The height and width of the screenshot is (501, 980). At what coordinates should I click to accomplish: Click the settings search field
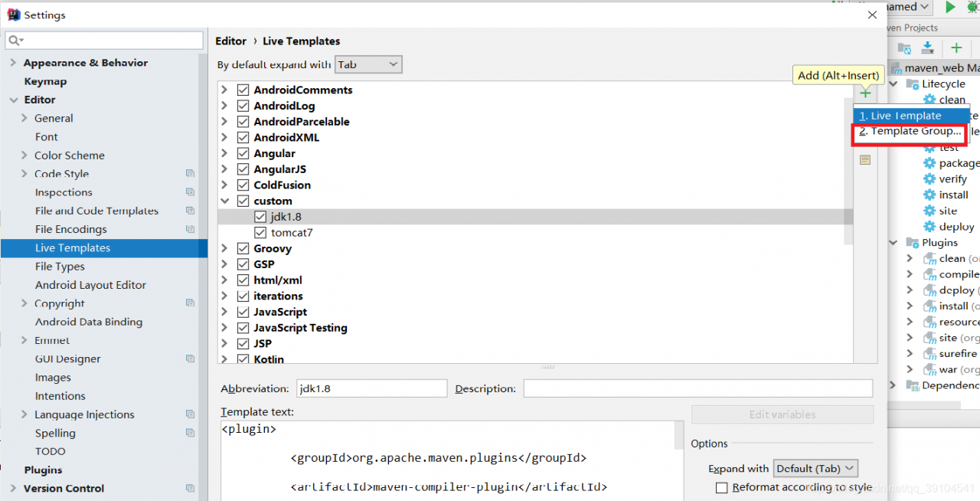pos(104,40)
